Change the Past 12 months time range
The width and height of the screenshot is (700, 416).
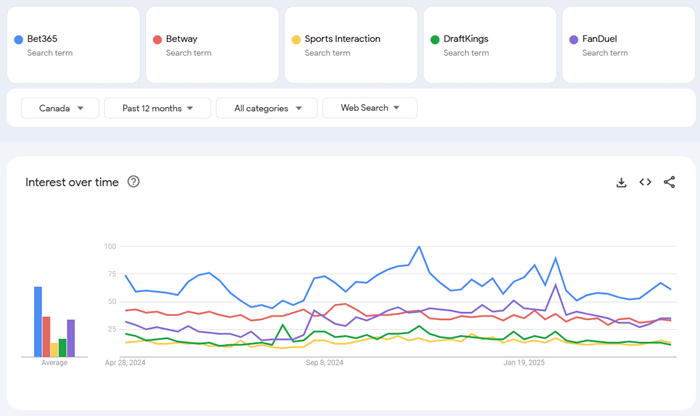(x=158, y=108)
